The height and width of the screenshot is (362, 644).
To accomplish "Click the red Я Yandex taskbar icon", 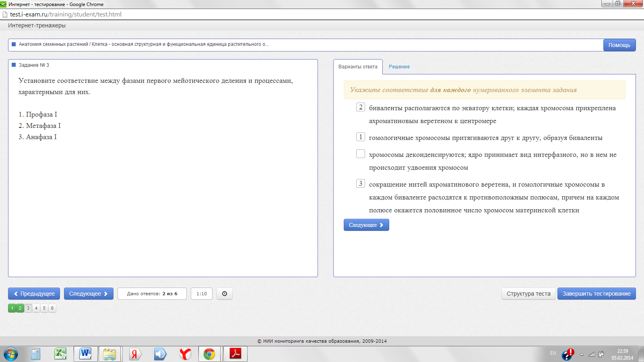I will tap(135, 354).
